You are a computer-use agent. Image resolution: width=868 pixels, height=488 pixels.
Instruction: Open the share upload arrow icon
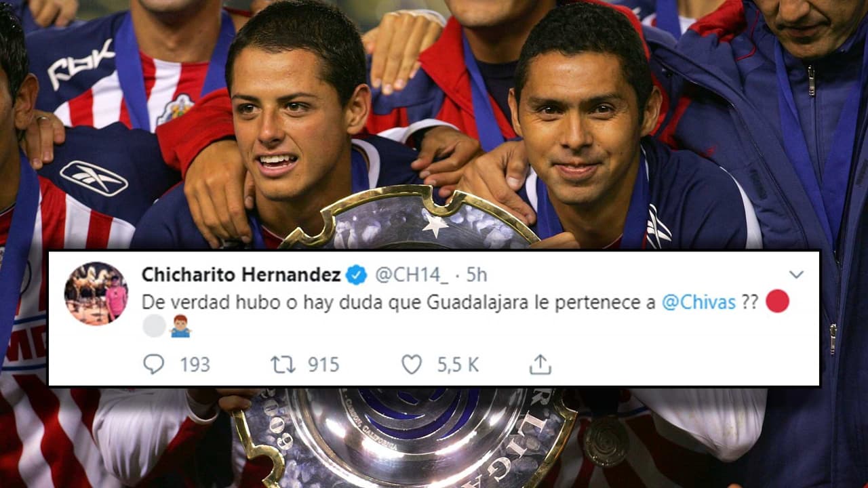(x=540, y=365)
